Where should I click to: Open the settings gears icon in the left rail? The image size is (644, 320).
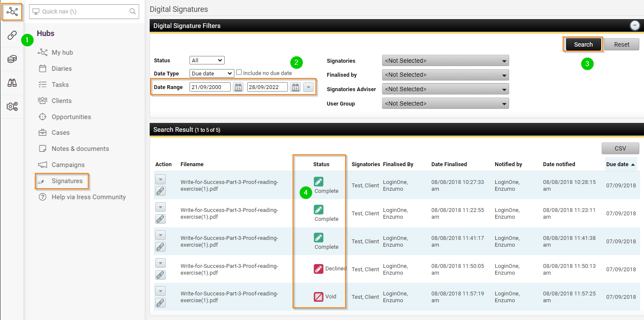click(x=12, y=106)
